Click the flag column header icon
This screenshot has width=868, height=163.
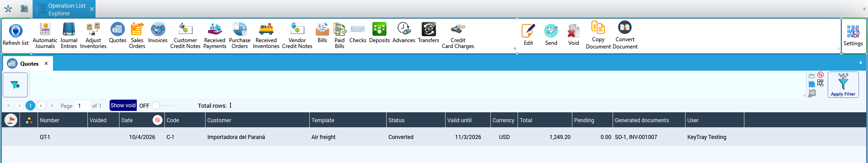(x=11, y=120)
